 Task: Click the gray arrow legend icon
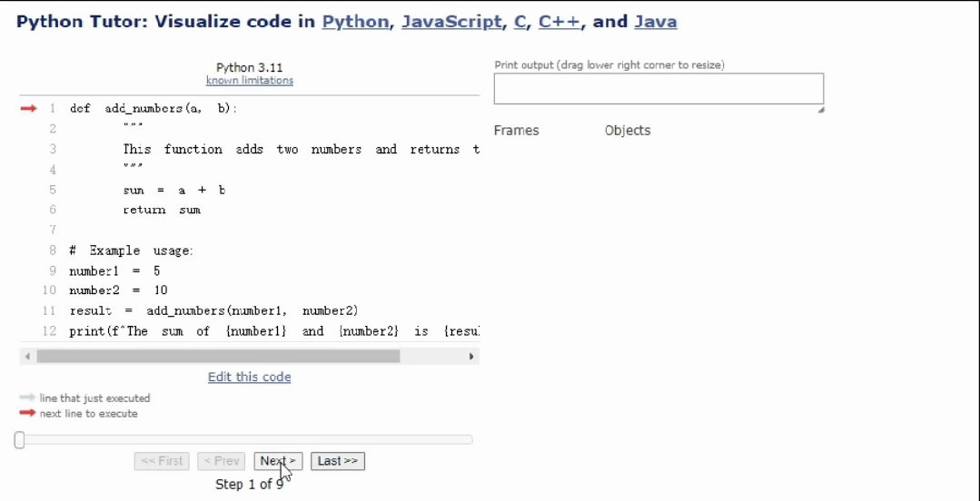[27, 398]
